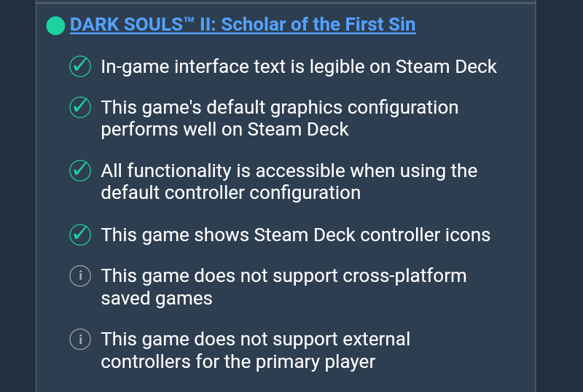This screenshot has width=583, height=392.
Task: Click 'This game shows Steam Deck controller icons' text
Action: (x=295, y=235)
